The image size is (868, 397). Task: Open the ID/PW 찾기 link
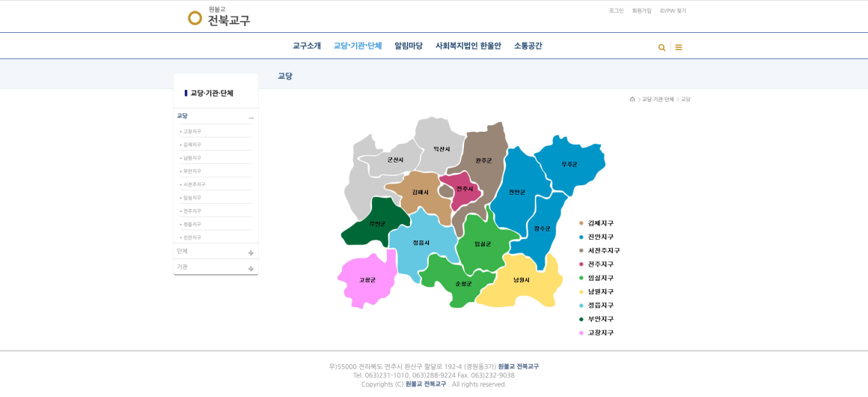click(x=673, y=10)
